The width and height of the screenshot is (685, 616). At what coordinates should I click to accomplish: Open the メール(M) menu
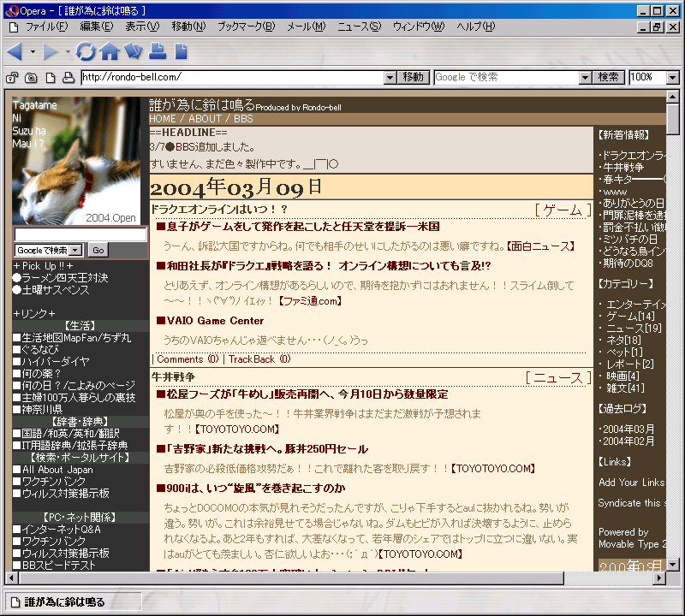coord(307,27)
